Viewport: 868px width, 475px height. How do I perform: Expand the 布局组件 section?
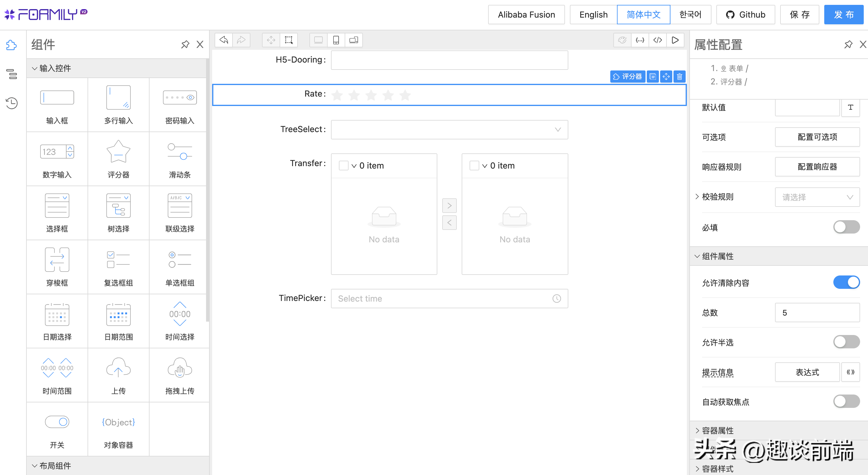pyautogui.click(x=117, y=466)
